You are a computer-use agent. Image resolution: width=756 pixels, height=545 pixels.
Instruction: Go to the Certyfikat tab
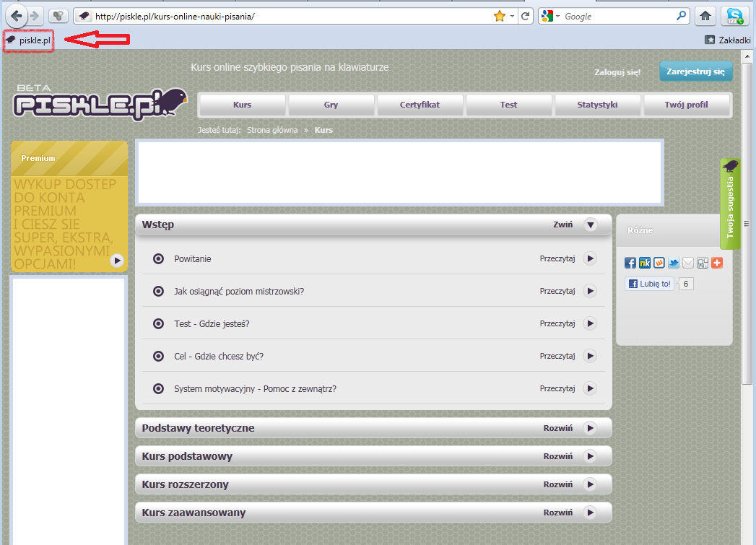[420, 105]
